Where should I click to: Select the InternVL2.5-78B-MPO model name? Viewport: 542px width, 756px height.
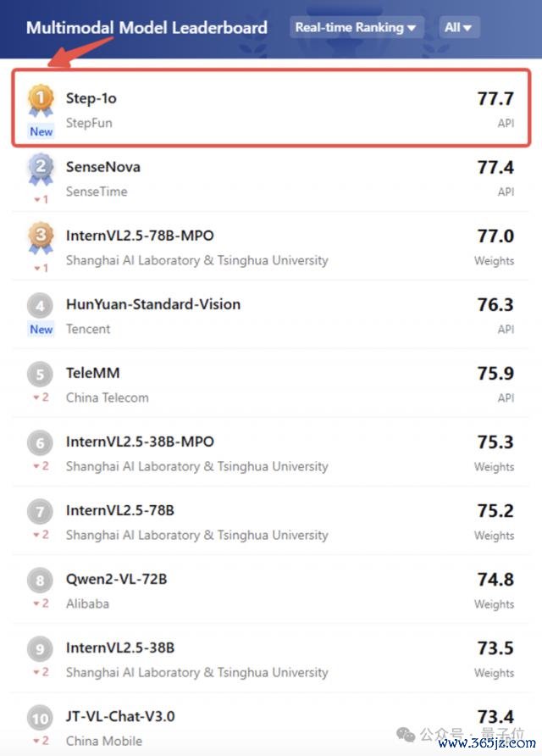pos(140,236)
